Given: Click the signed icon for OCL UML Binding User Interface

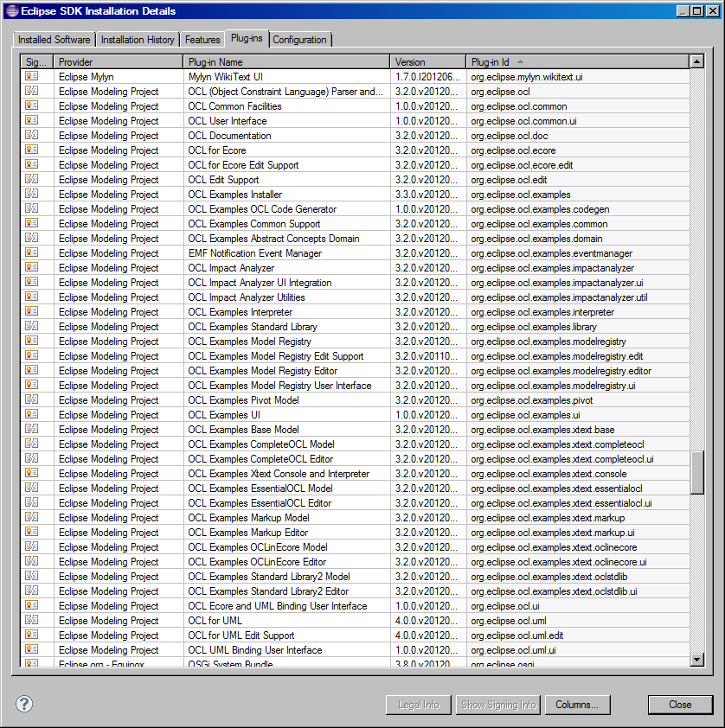Looking at the screenshot, I should click(32, 649).
